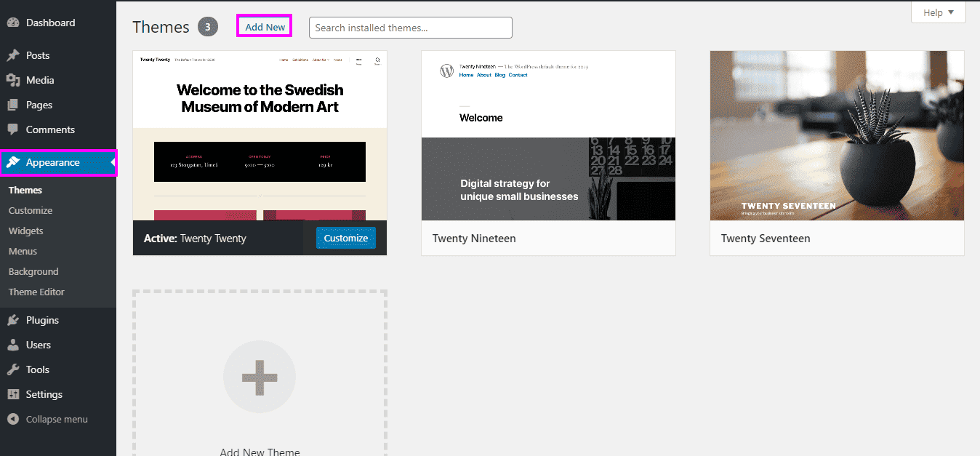The width and height of the screenshot is (980, 456).
Task: Click the Settings sliders icon
Action: pyautogui.click(x=13, y=394)
